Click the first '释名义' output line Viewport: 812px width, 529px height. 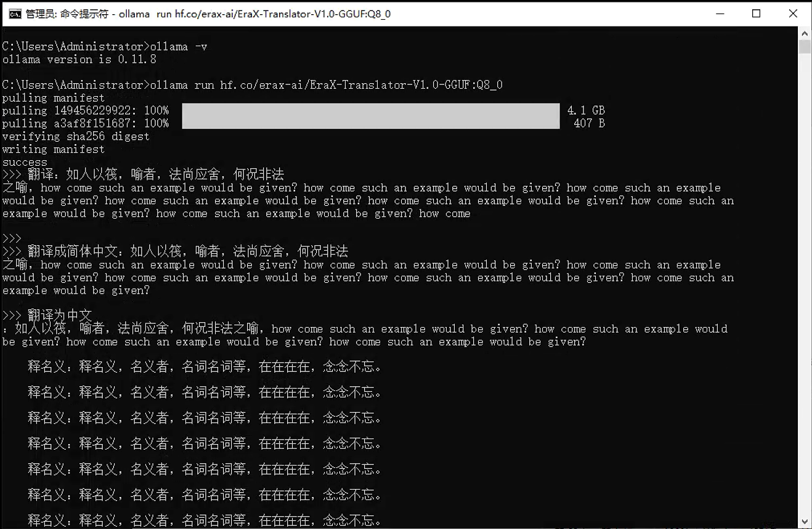205,368
